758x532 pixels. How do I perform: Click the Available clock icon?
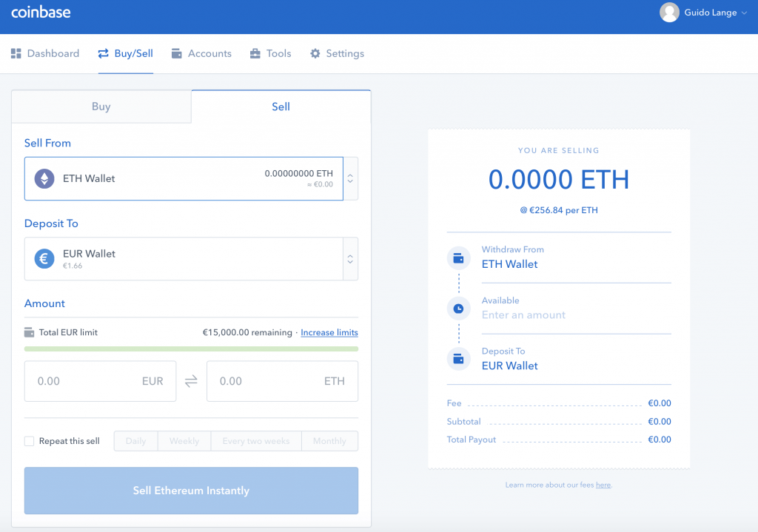459,309
